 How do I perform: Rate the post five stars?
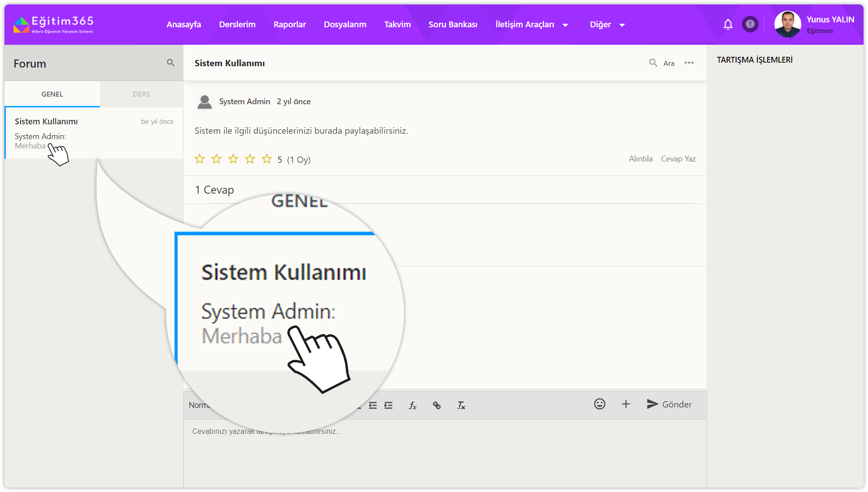click(267, 159)
